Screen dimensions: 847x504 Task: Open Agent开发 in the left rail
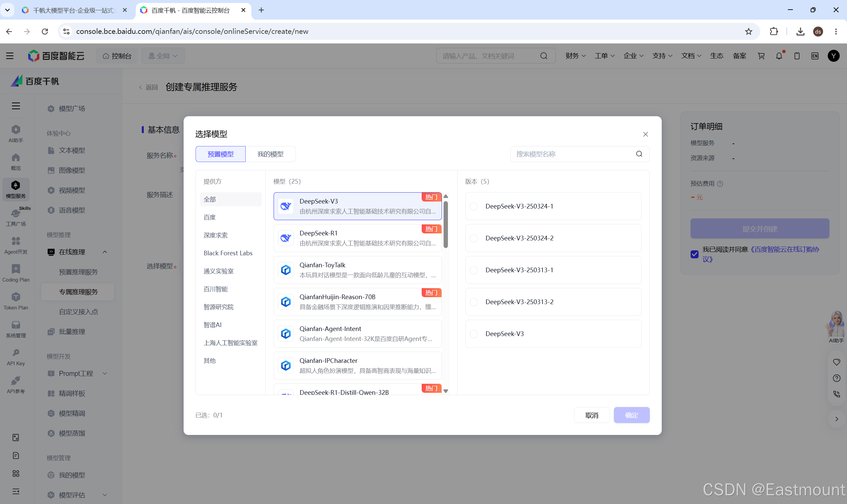16,245
